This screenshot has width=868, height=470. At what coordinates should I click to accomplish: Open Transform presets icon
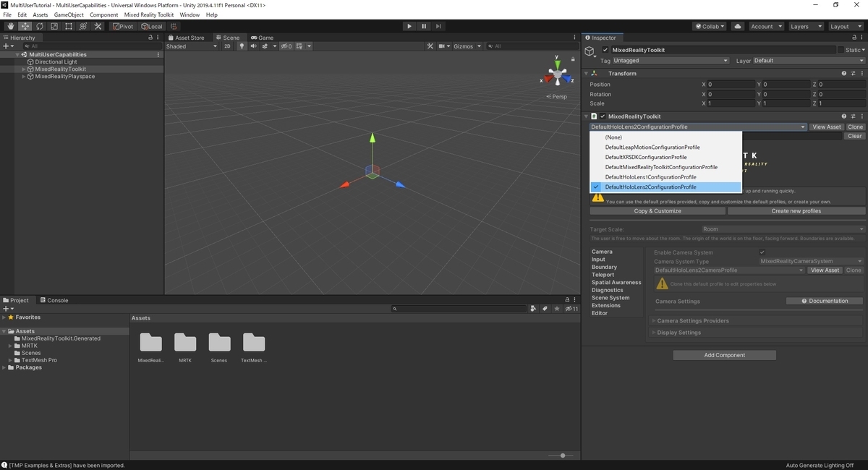coord(852,73)
